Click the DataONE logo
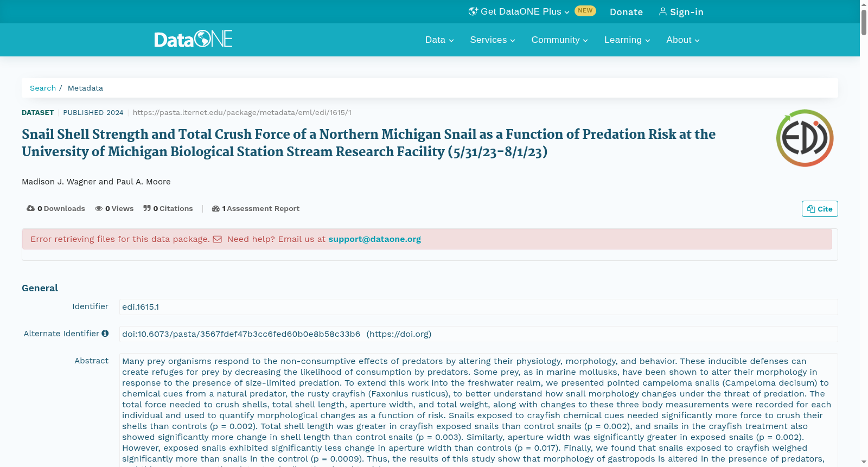This screenshot has width=868, height=467. click(x=193, y=39)
